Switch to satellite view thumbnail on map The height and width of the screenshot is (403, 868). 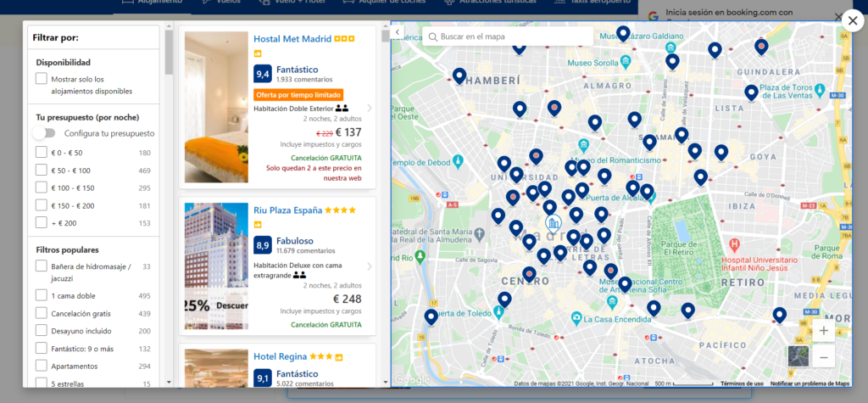pos(798,356)
